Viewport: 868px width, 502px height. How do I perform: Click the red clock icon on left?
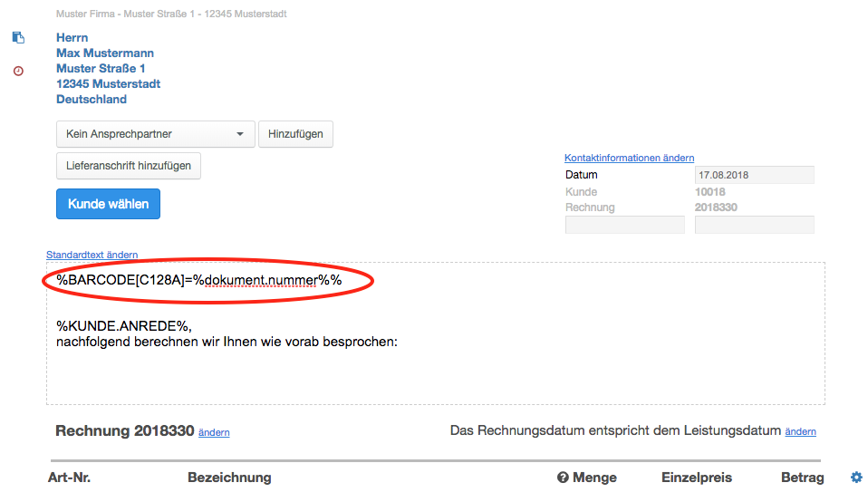coord(18,71)
